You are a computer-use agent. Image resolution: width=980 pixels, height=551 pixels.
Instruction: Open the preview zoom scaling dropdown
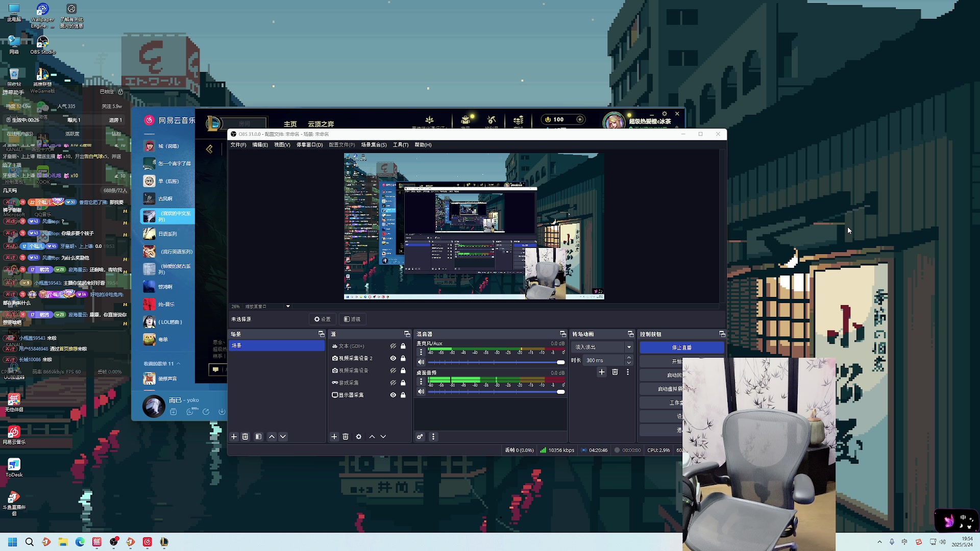288,307
